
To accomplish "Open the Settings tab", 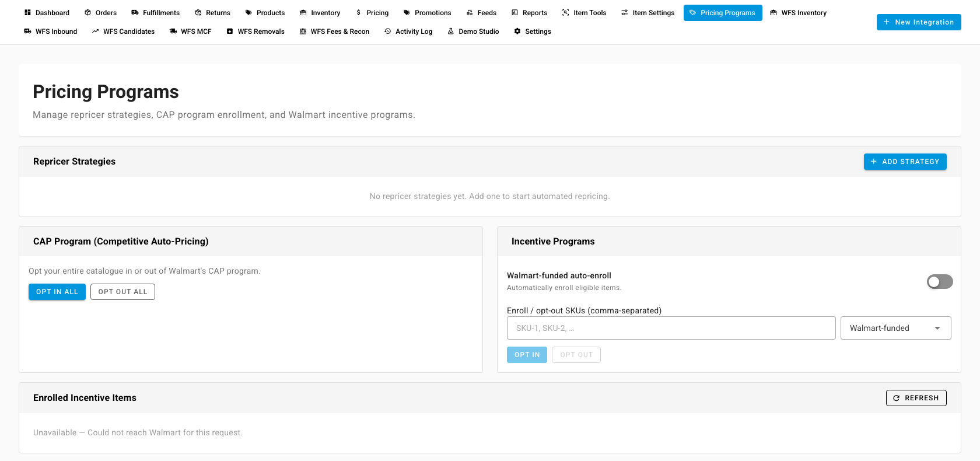I will (x=533, y=31).
